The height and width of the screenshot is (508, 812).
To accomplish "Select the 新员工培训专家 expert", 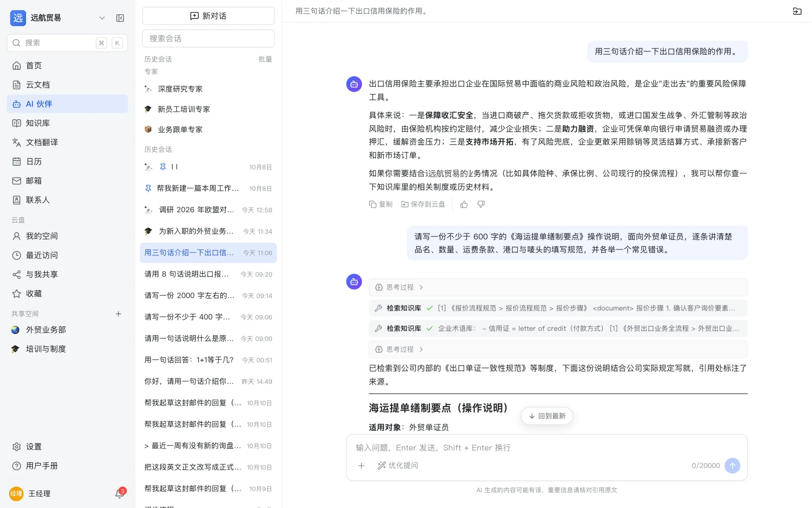I will 208,109.
